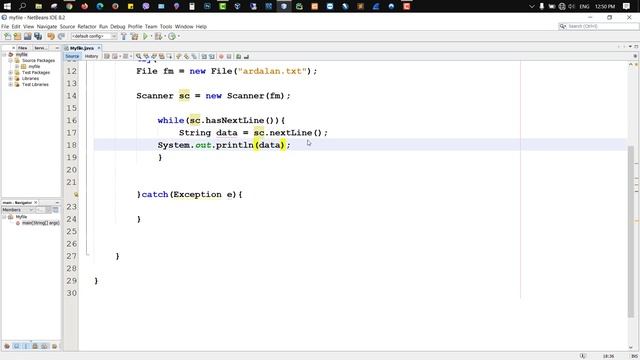
Task: Click the Shift Line Right icon
Action: (212, 56)
